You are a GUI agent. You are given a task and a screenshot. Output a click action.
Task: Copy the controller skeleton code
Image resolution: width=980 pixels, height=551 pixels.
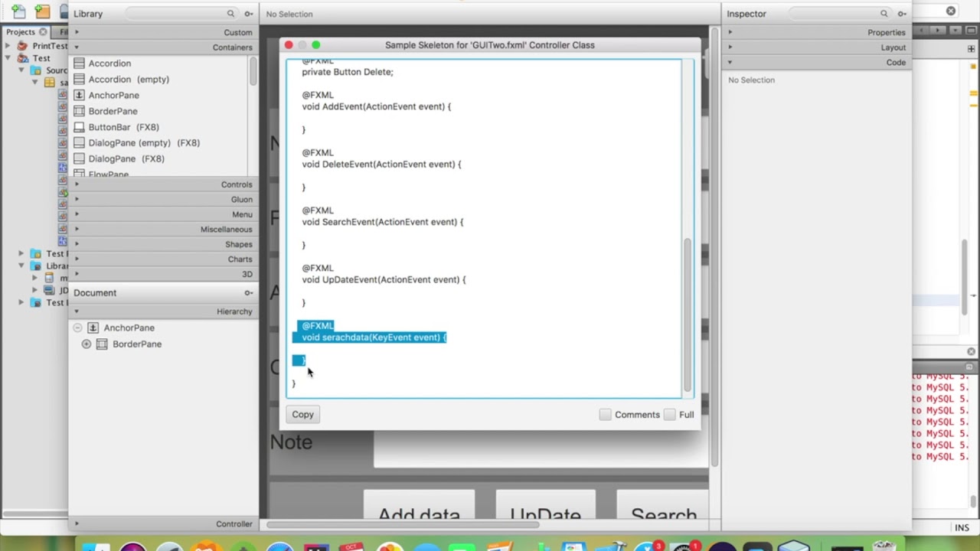(302, 415)
